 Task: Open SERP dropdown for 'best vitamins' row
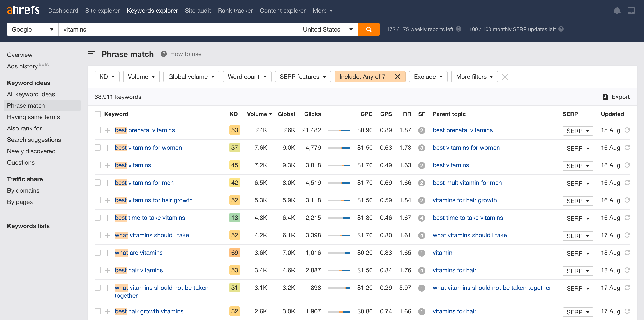578,166
